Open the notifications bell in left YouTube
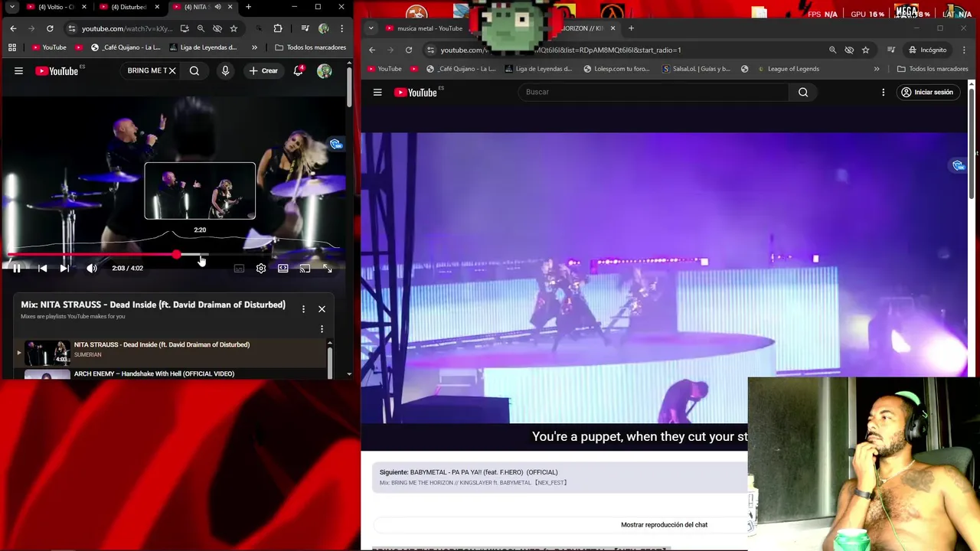The width and height of the screenshot is (980, 551). tap(299, 71)
